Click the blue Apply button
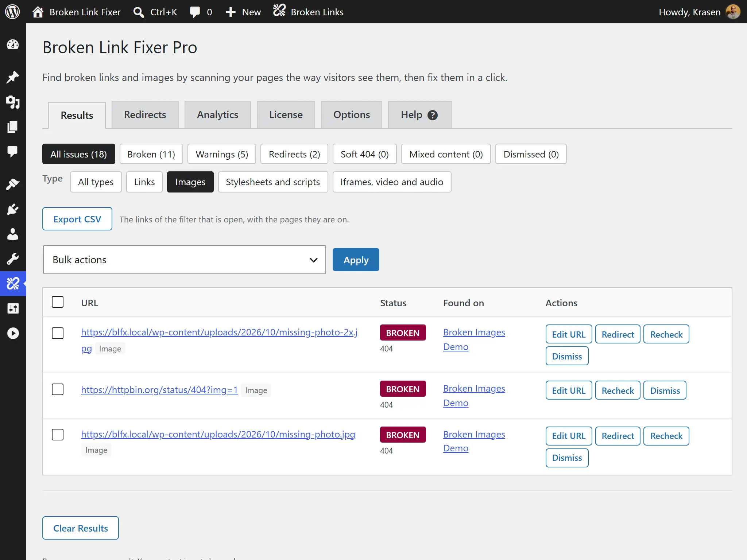The height and width of the screenshot is (560, 747). (x=356, y=260)
